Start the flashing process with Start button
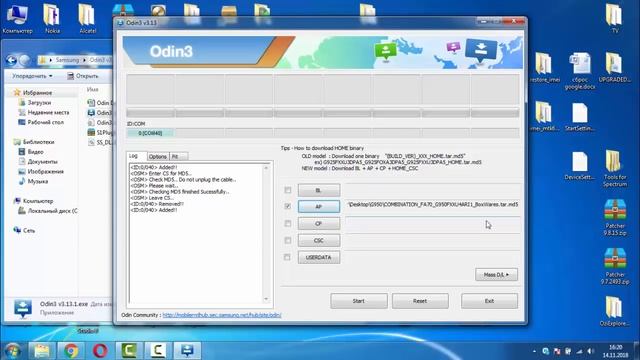640x360 pixels. (359, 301)
